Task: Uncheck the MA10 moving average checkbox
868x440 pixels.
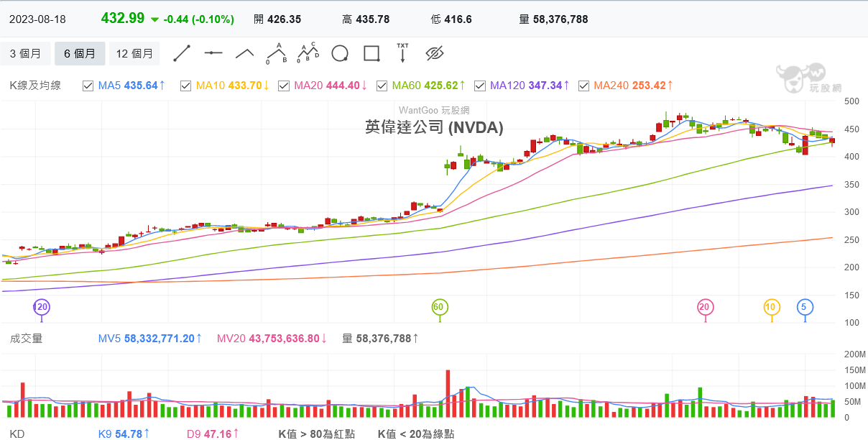Action: (x=186, y=86)
